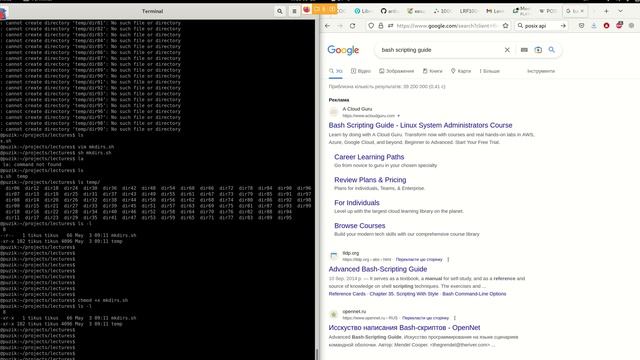Open Chapter 35. Scripting With Style sublink
Image resolution: width=640 pixels, height=360 pixels.
[404, 294]
